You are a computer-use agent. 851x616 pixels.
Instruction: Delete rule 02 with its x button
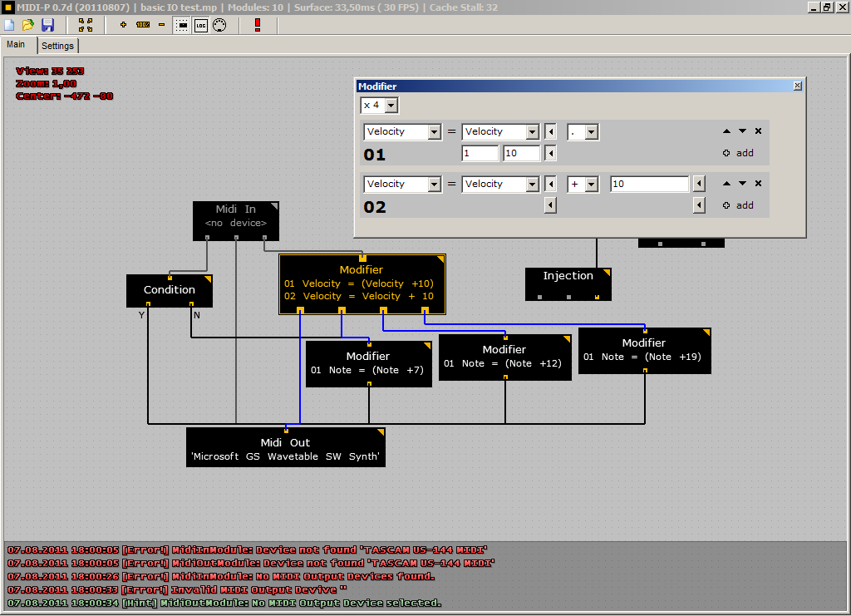[758, 184]
